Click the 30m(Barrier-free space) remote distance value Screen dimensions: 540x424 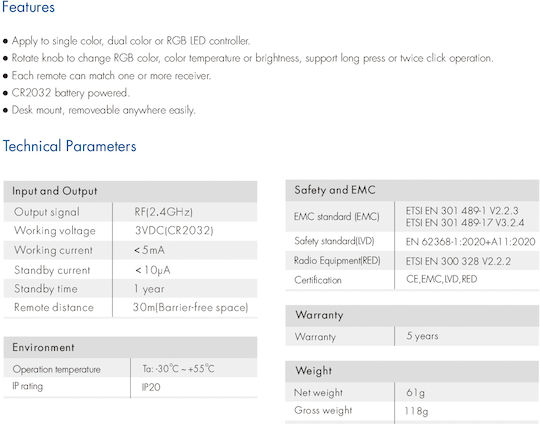coord(190,307)
